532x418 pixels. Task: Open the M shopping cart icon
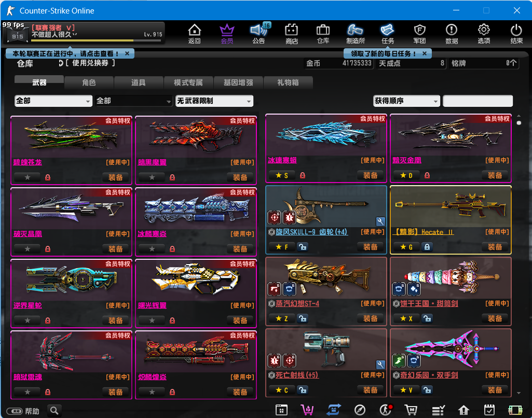point(411,410)
